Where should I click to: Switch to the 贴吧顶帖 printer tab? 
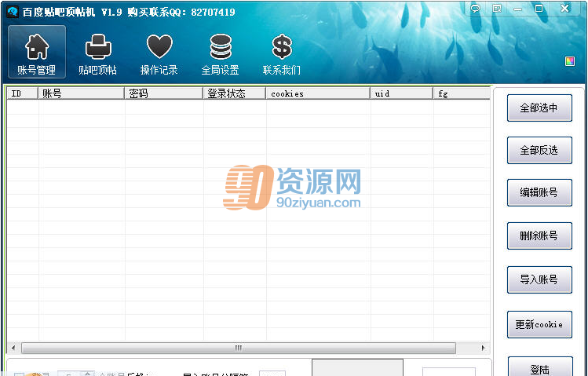tap(98, 53)
